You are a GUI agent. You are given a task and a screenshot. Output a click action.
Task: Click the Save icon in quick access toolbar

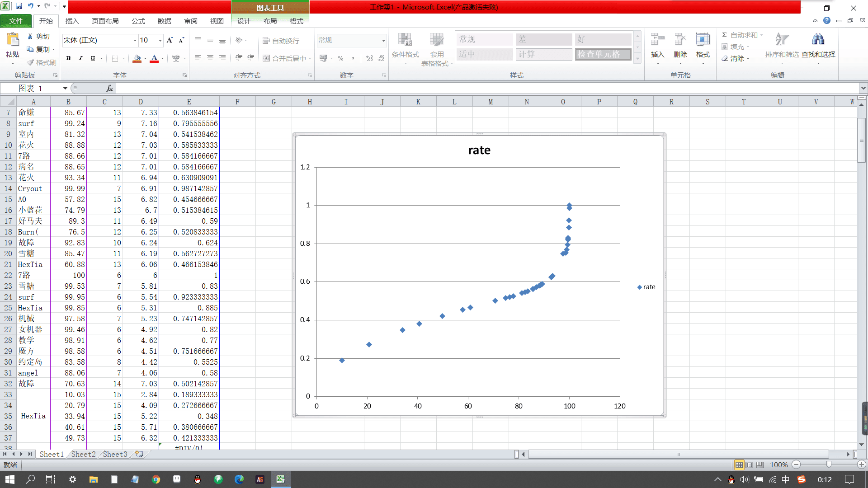(x=19, y=6)
